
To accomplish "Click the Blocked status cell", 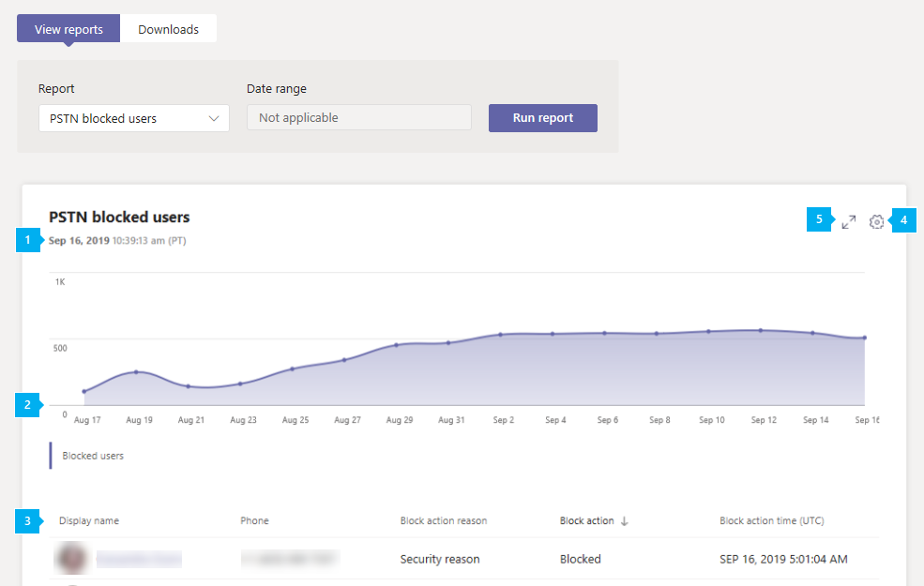I will [581, 559].
